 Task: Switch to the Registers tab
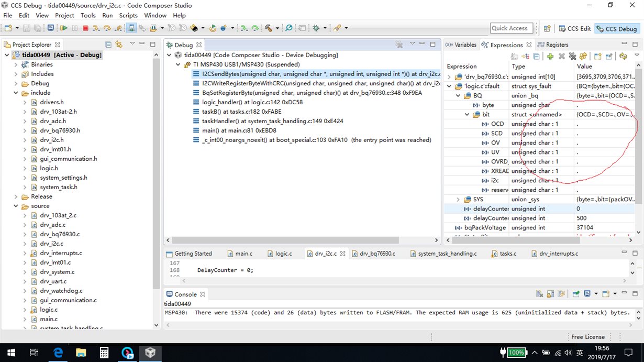pos(552,45)
